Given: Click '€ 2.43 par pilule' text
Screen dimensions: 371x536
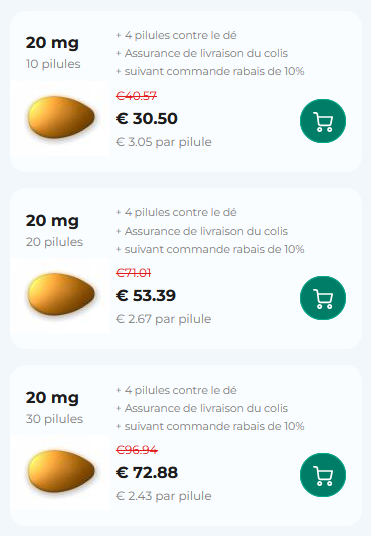Looking at the screenshot, I should pos(163,496).
